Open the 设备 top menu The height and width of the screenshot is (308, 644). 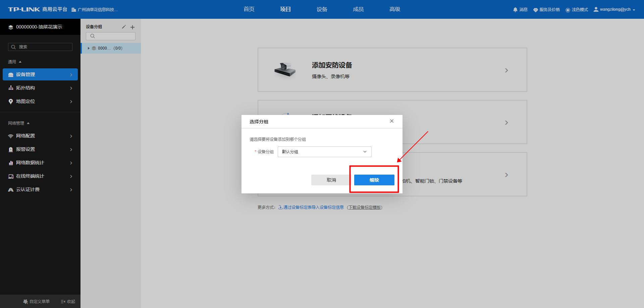[322, 9]
